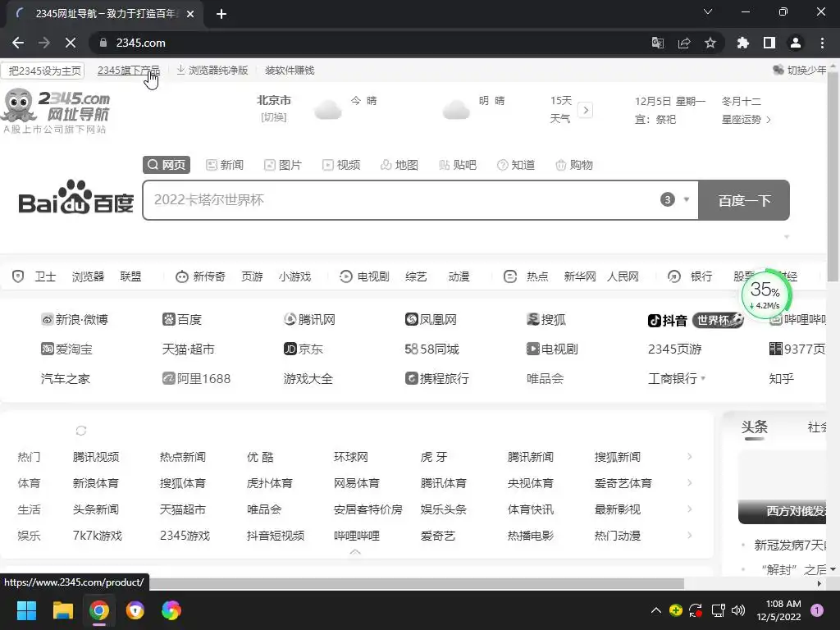840x630 pixels.
Task: Open Windows Start menu
Action: coord(26,610)
